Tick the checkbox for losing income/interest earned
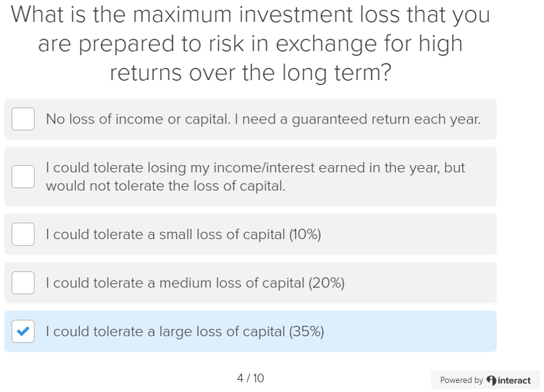This screenshot has width=544, height=392. [23, 176]
